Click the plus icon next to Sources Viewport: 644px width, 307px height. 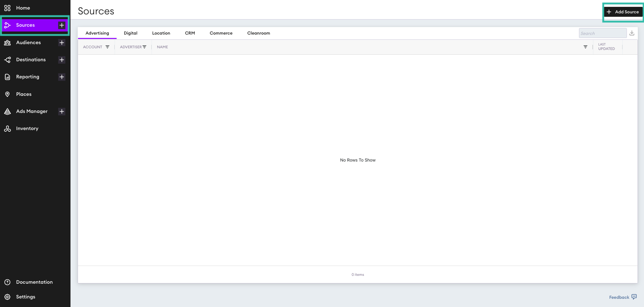(x=62, y=25)
